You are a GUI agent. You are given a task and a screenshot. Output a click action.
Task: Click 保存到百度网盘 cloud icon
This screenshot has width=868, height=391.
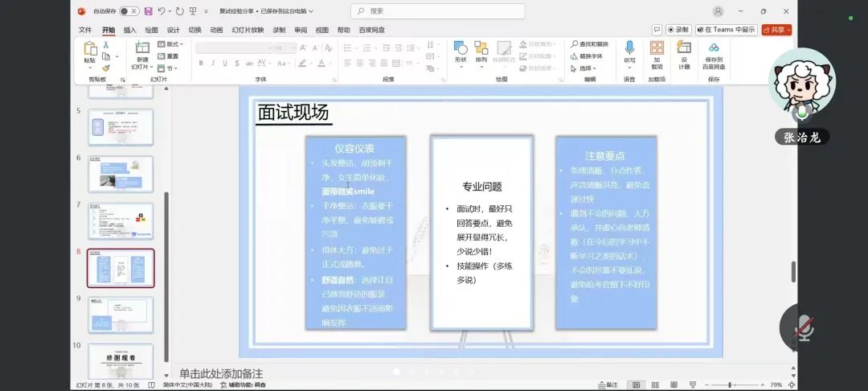pyautogui.click(x=714, y=53)
